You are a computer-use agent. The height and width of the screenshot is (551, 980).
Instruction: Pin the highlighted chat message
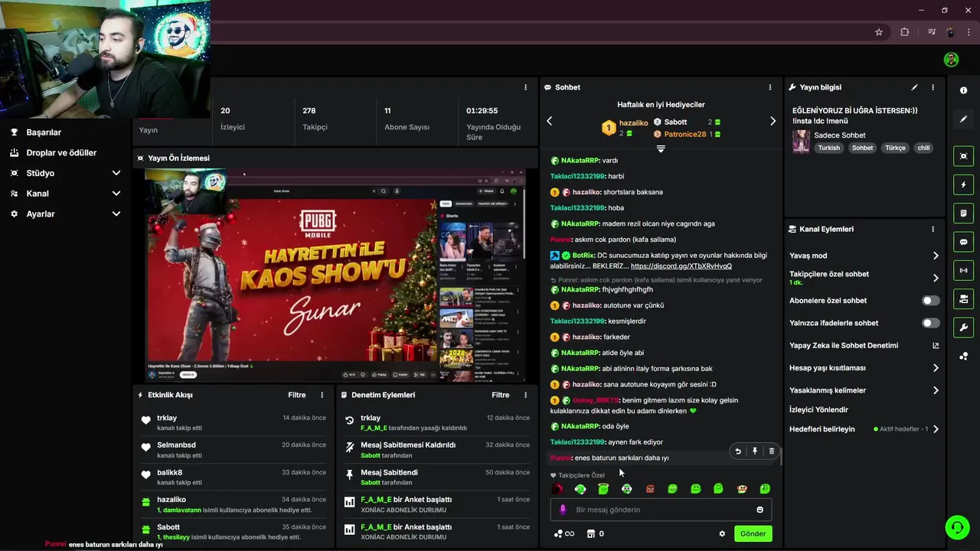click(x=755, y=452)
